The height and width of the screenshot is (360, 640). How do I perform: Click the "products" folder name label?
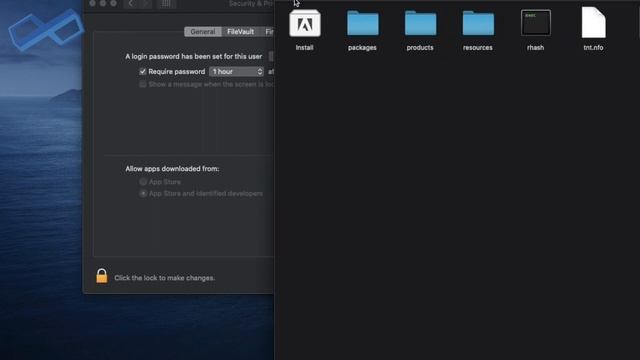420,48
